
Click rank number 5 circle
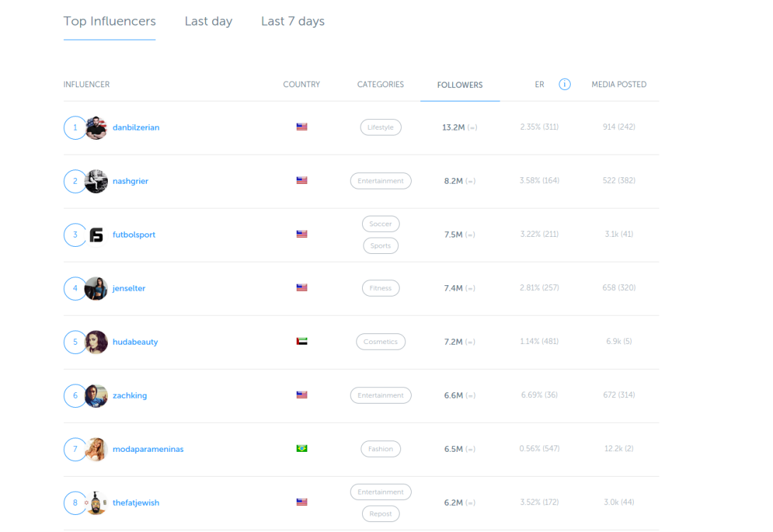click(75, 342)
